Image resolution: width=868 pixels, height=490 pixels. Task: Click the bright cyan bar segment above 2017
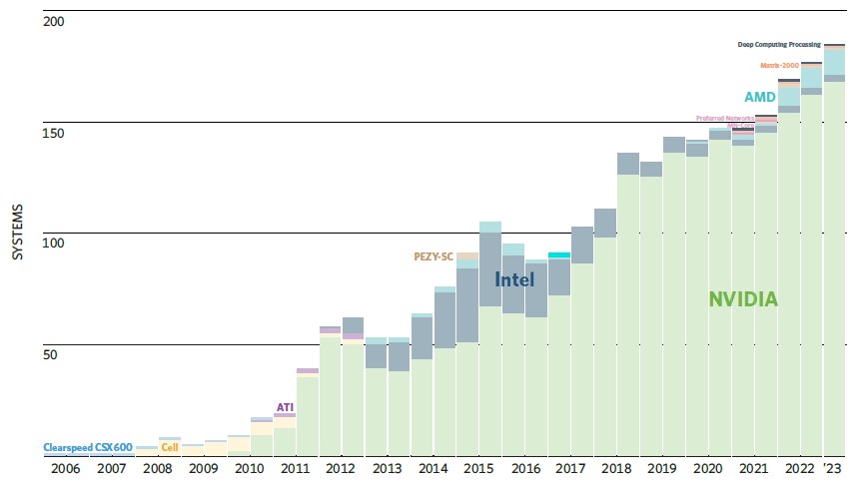pyautogui.click(x=559, y=254)
